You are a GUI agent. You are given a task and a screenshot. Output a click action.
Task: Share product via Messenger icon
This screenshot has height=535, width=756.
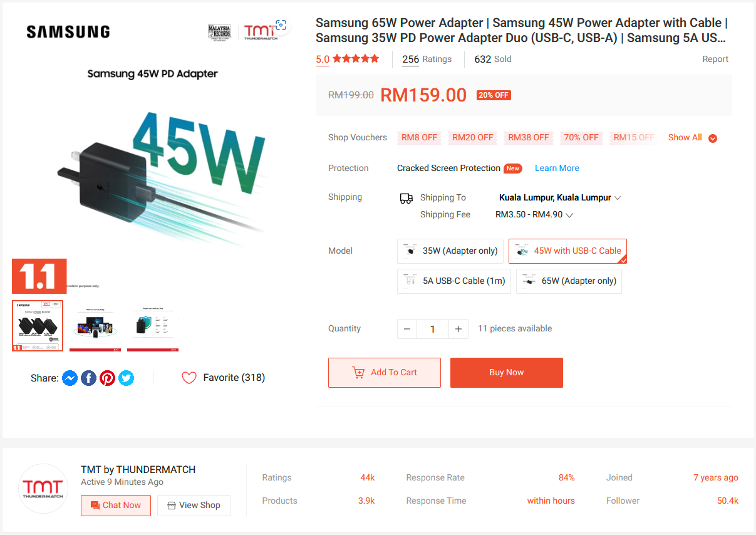coord(70,378)
